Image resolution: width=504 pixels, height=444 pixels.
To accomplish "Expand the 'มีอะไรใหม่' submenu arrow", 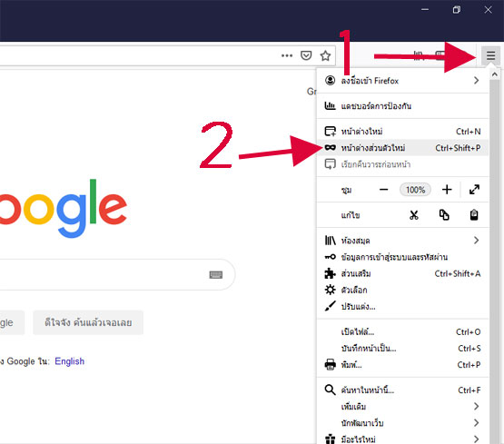I will [x=477, y=439].
